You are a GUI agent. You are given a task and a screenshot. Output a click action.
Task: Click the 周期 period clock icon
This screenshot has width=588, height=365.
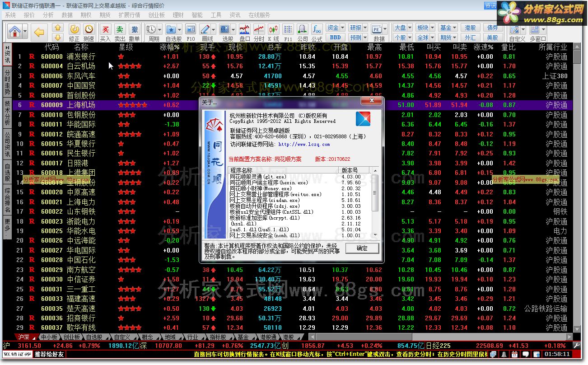(151, 29)
